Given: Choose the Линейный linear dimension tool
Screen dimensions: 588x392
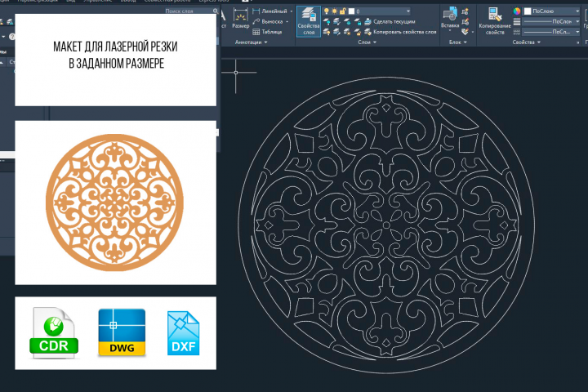Looking at the screenshot, I should tap(270, 11).
